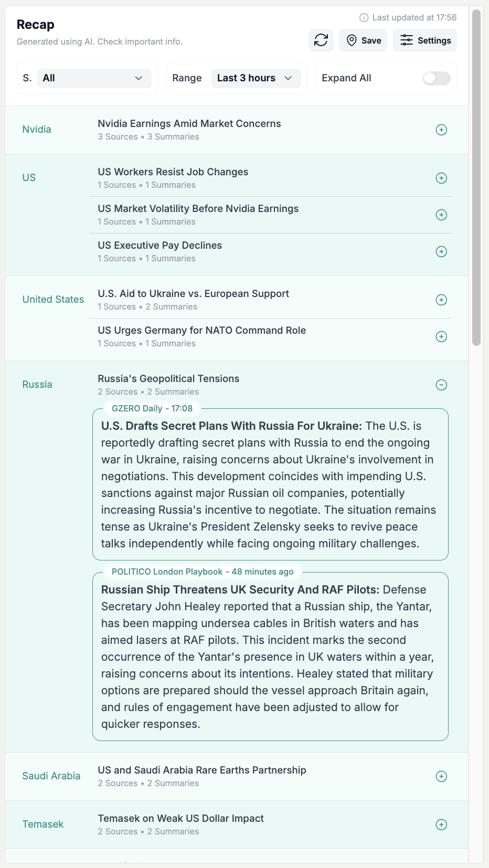Expand the Nvidia Earnings Amid Market Concerns item
The height and width of the screenshot is (868, 489).
coord(441,130)
